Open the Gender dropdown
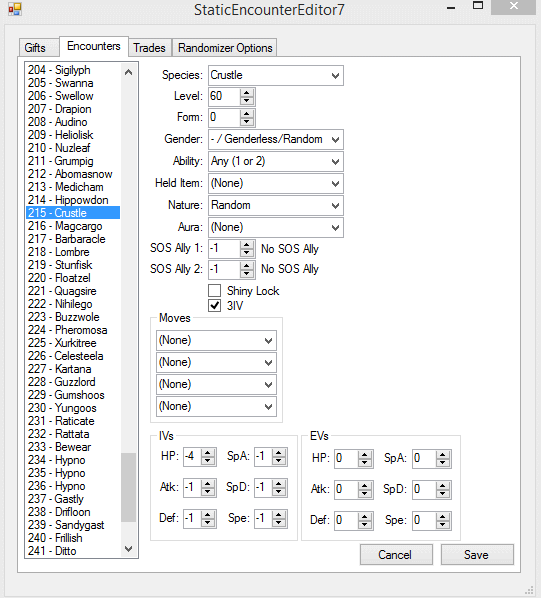 [276, 140]
